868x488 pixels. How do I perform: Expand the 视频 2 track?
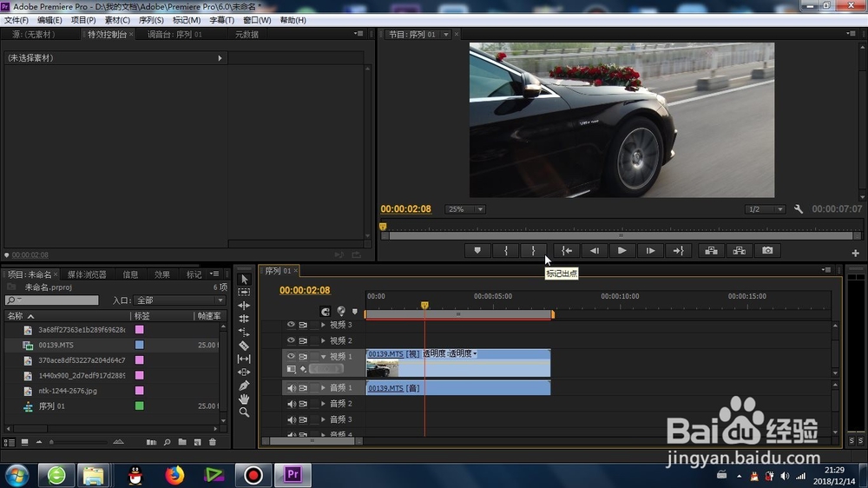(323, 340)
